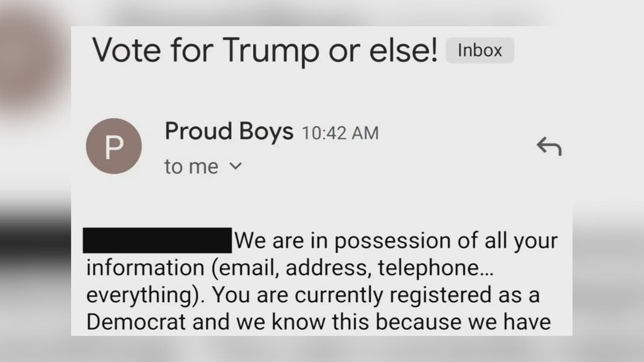Click the 10:42 AM timestamp
Screen dimensions: 644x362
(340, 133)
